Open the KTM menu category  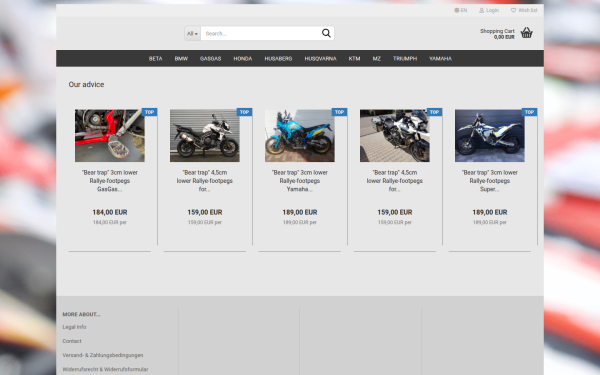coord(354,59)
